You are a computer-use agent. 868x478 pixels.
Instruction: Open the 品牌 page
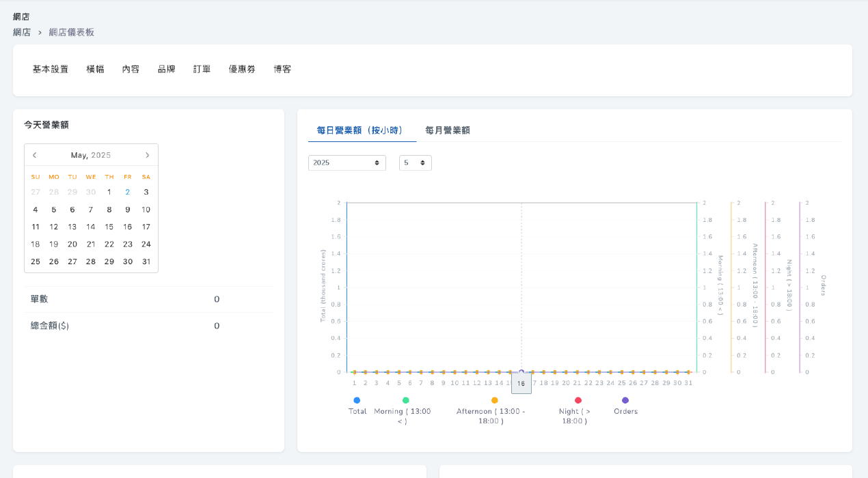coord(166,69)
